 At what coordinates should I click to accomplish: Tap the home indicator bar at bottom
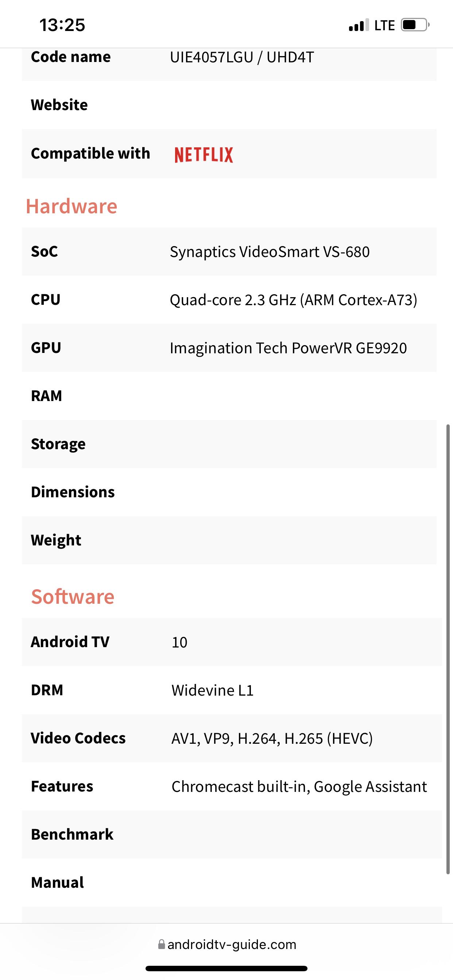pos(226,968)
